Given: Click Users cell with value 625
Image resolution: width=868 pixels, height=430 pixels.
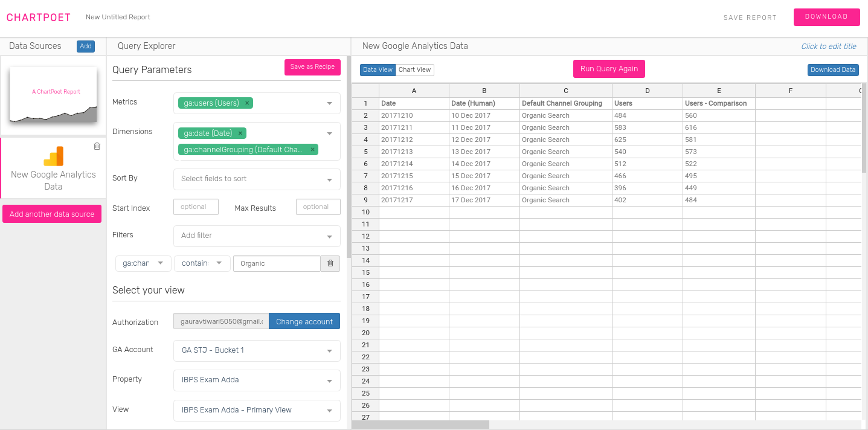Looking at the screenshot, I should (648, 140).
